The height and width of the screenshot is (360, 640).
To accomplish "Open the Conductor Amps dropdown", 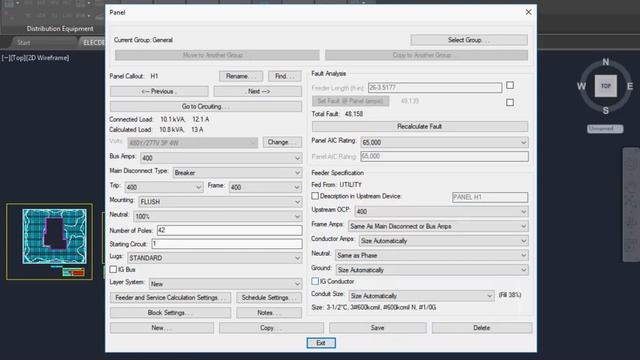I will coord(444,241).
